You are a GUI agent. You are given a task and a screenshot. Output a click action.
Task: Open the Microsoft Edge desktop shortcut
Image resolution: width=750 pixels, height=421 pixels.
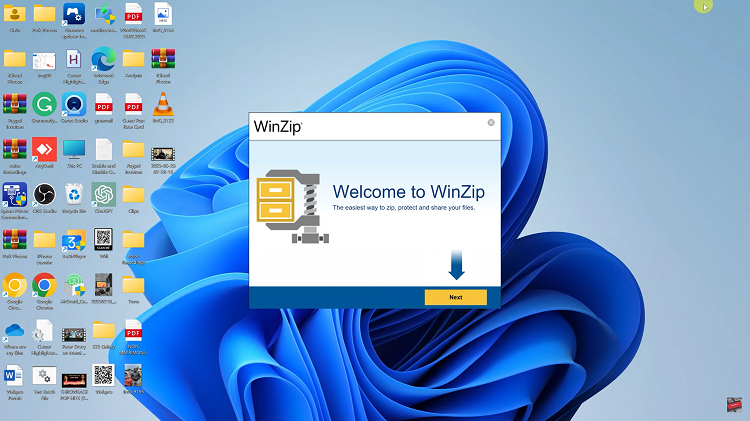tap(103, 60)
